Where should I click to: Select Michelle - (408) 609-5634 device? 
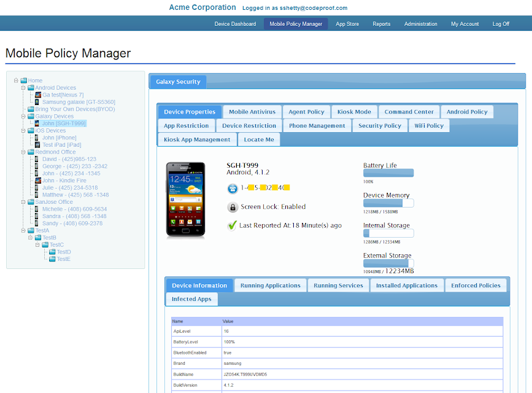[x=75, y=209]
